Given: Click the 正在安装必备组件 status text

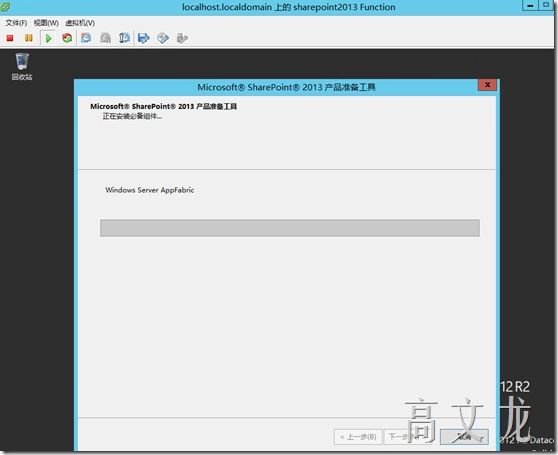Looking at the screenshot, I should click(x=132, y=116).
